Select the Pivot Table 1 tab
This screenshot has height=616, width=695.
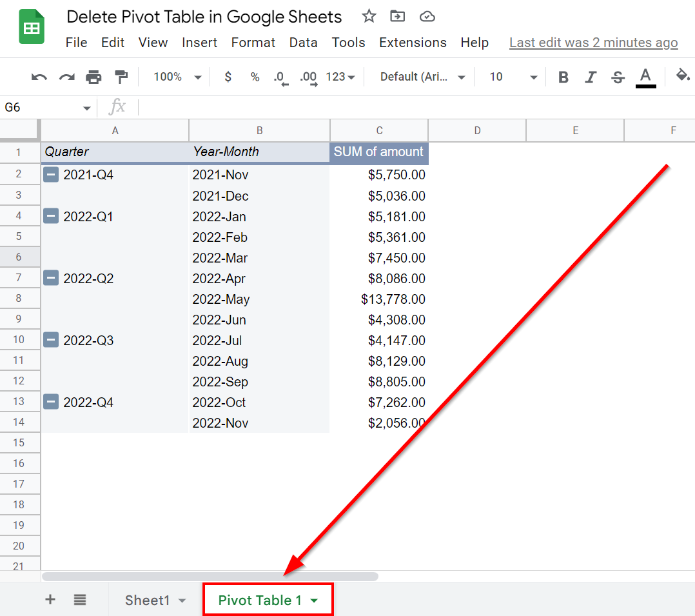tap(260, 600)
